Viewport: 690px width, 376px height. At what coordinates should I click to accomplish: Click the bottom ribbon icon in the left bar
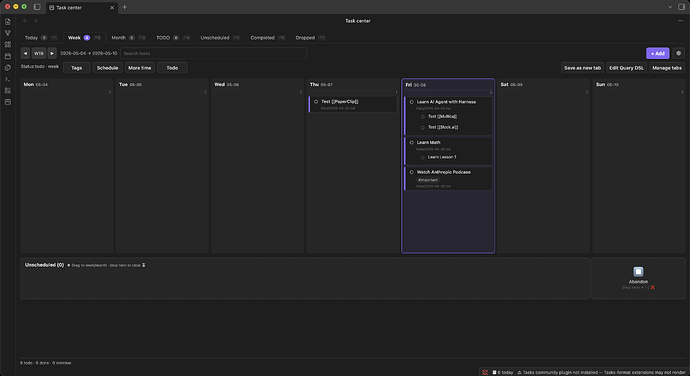7,102
